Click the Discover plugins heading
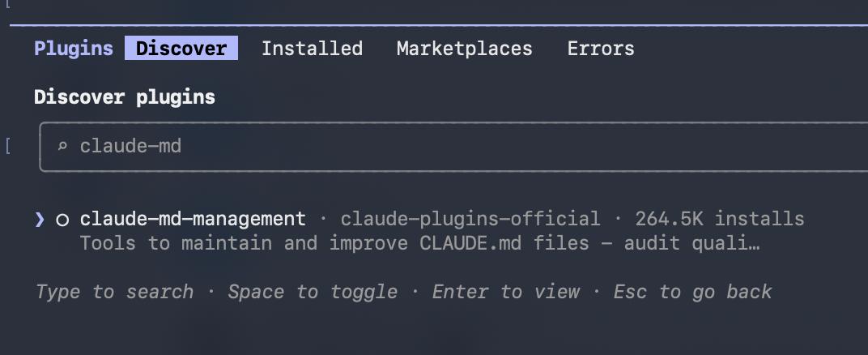 point(125,97)
